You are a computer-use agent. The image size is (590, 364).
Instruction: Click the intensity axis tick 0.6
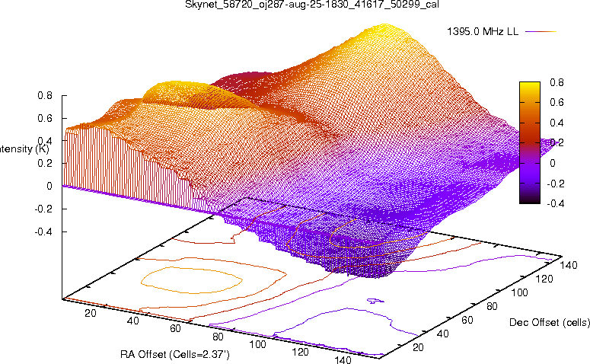pyautogui.click(x=45, y=118)
